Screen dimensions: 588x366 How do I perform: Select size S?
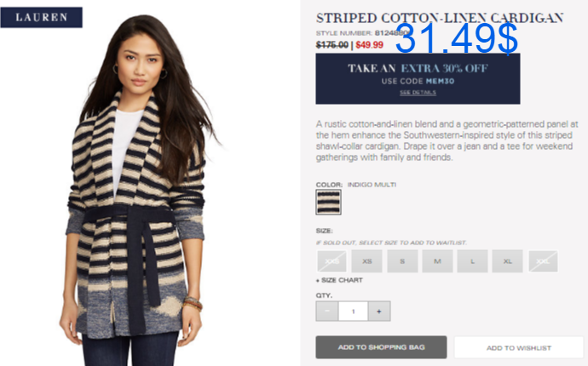402,261
